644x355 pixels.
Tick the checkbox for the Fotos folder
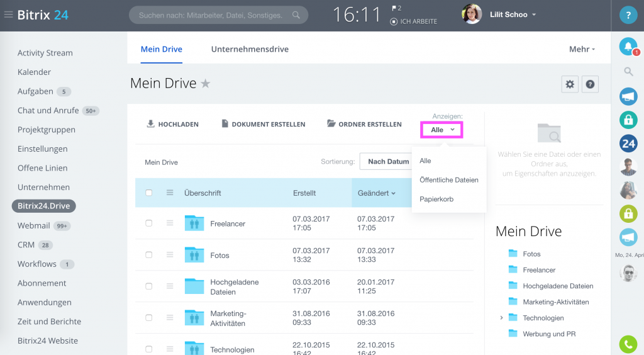[148, 255]
